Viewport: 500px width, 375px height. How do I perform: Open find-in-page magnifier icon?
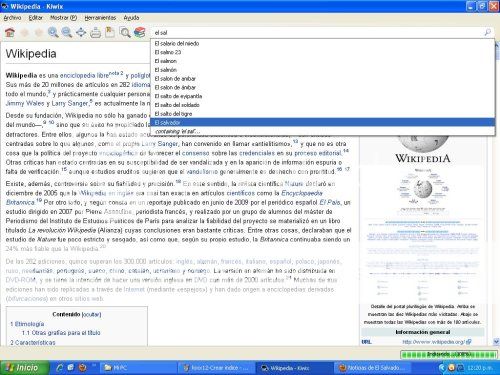coord(125,32)
